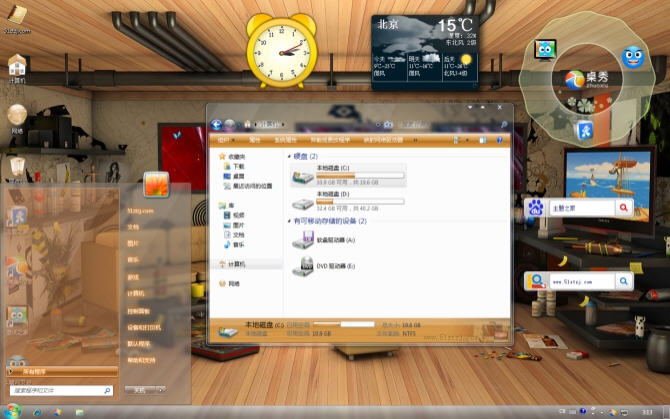Open Internet Explorer from the taskbar
The height and width of the screenshot is (419, 670).
pyautogui.click(x=37, y=412)
